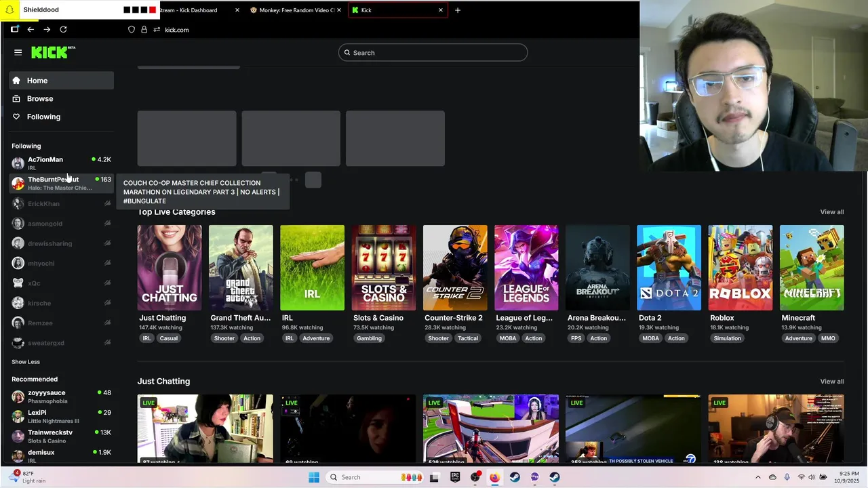Click weather widget showing 82°F
The height and width of the screenshot is (488, 868).
(x=28, y=477)
